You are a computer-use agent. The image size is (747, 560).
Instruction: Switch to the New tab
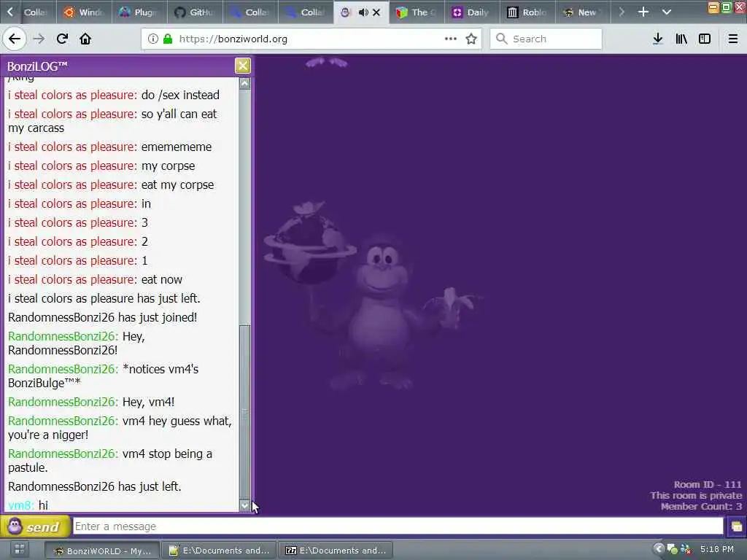pyautogui.click(x=582, y=12)
